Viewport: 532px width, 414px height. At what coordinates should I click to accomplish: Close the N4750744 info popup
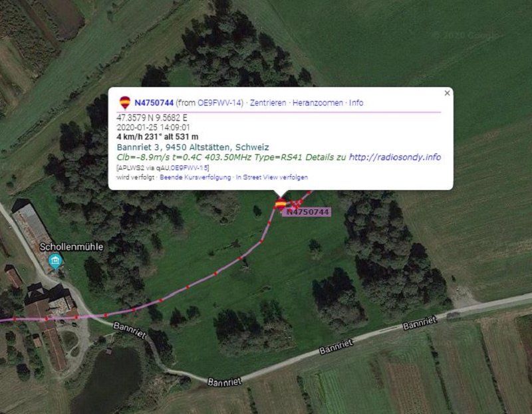[x=447, y=93]
